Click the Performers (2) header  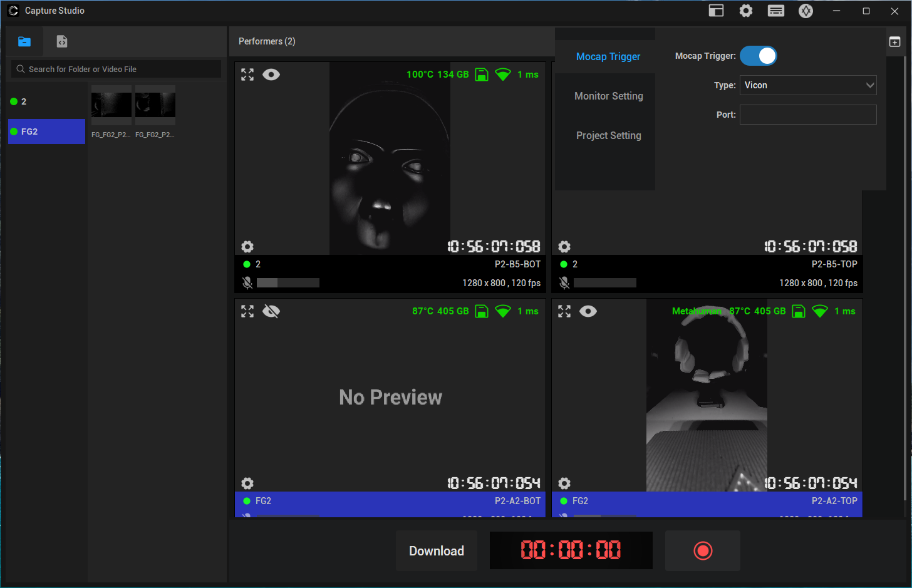(267, 41)
